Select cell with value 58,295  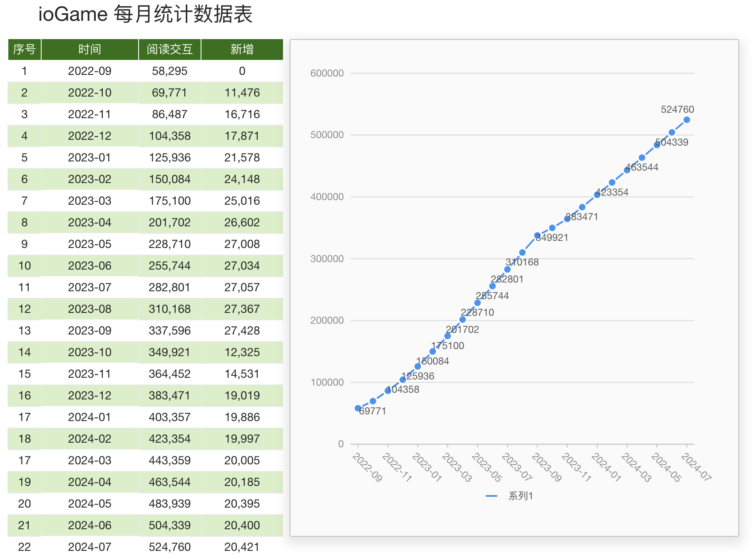pyautogui.click(x=170, y=71)
